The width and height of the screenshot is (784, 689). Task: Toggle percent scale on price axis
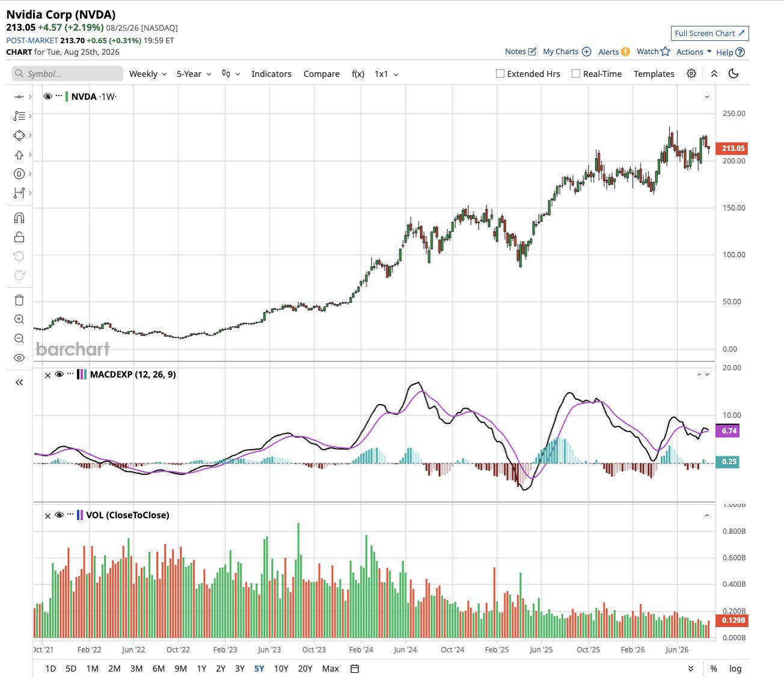[714, 669]
